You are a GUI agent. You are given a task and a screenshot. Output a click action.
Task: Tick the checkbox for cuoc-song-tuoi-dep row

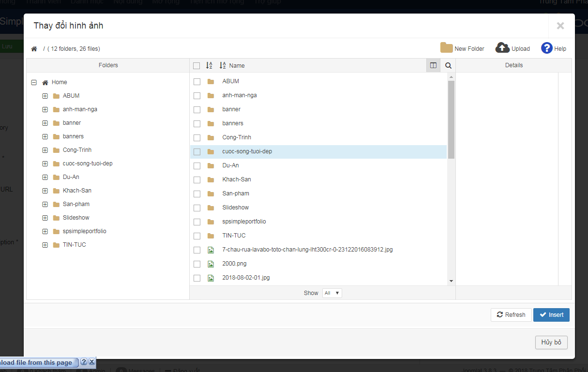197,152
